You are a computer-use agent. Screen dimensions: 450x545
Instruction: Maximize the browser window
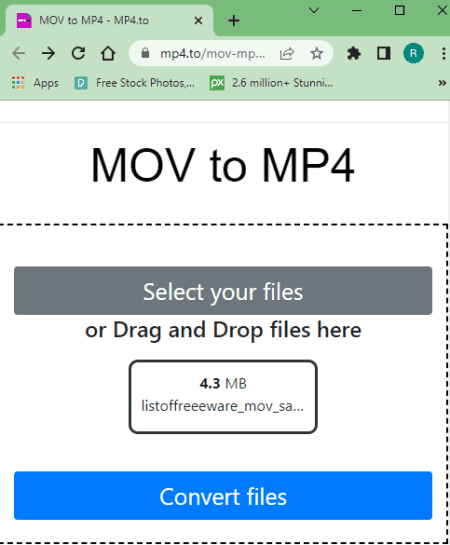[400, 11]
